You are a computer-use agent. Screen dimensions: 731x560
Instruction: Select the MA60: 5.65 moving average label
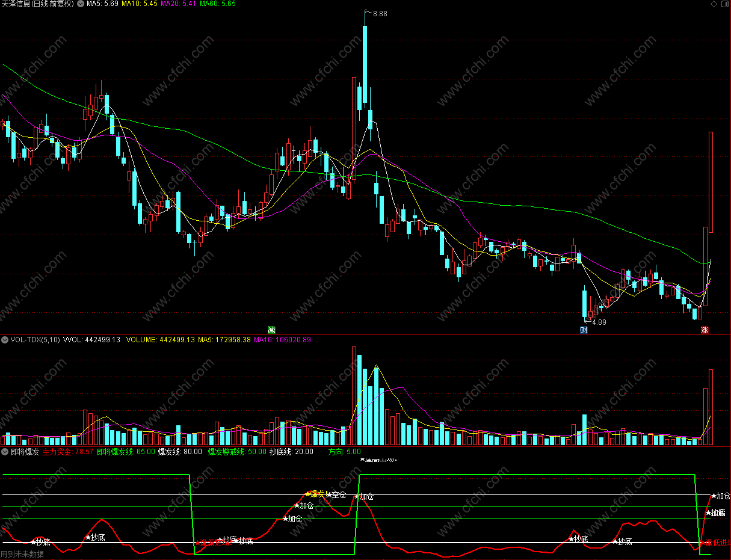218,4
